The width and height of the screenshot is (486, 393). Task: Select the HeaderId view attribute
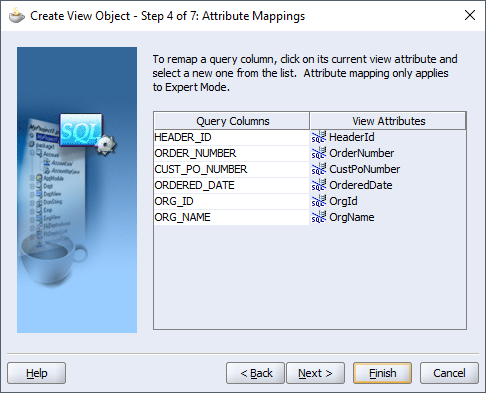[388, 137]
